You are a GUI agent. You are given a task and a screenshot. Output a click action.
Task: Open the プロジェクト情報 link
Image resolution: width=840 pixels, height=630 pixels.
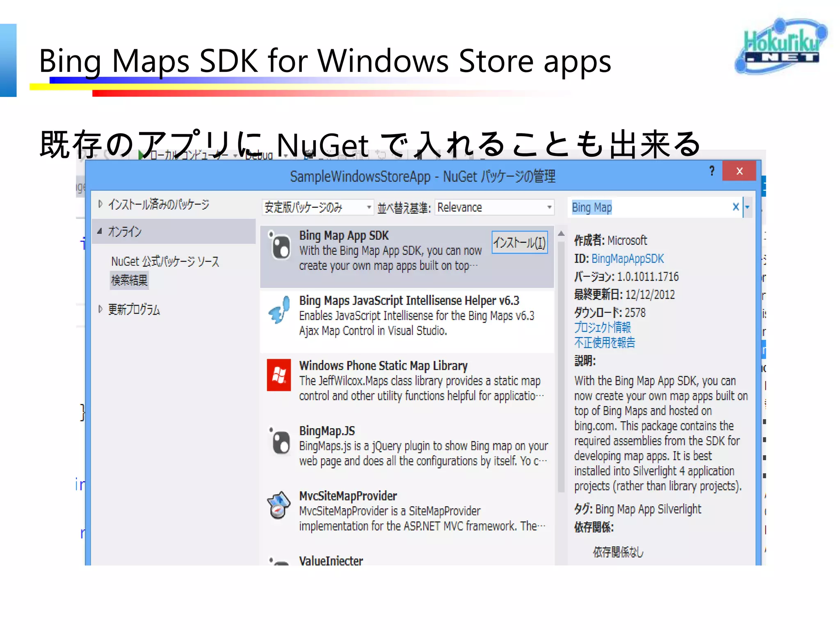(603, 327)
